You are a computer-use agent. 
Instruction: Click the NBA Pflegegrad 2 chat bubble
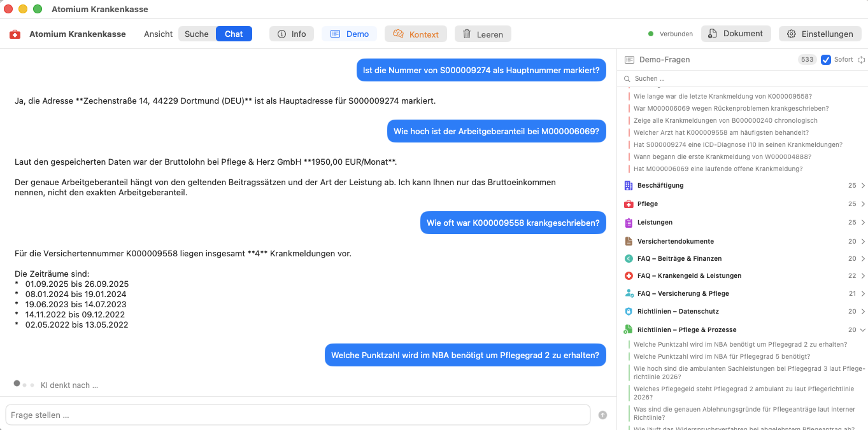pos(466,356)
